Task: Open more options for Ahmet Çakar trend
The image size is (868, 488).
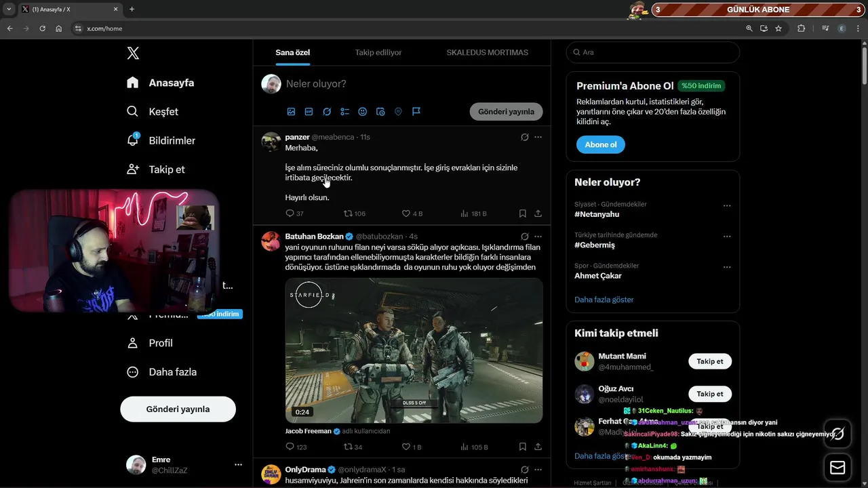Action: point(727,267)
